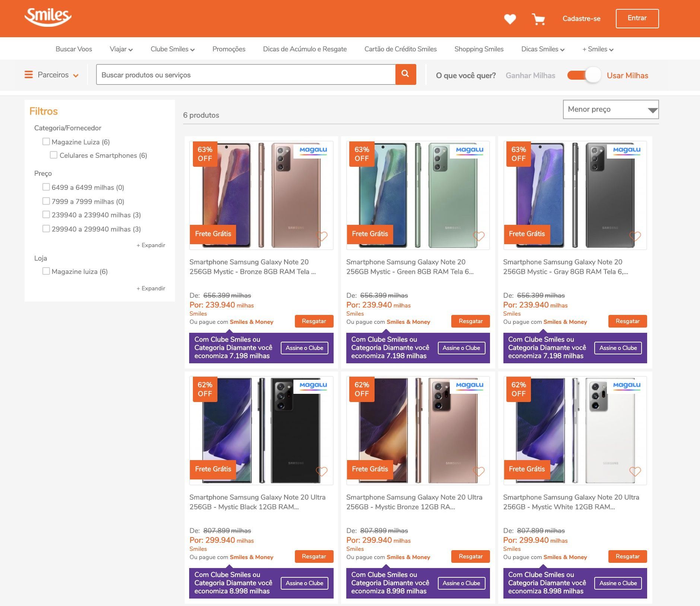Open Cartão de Crédito Smiles
The image size is (700, 606).
click(400, 49)
